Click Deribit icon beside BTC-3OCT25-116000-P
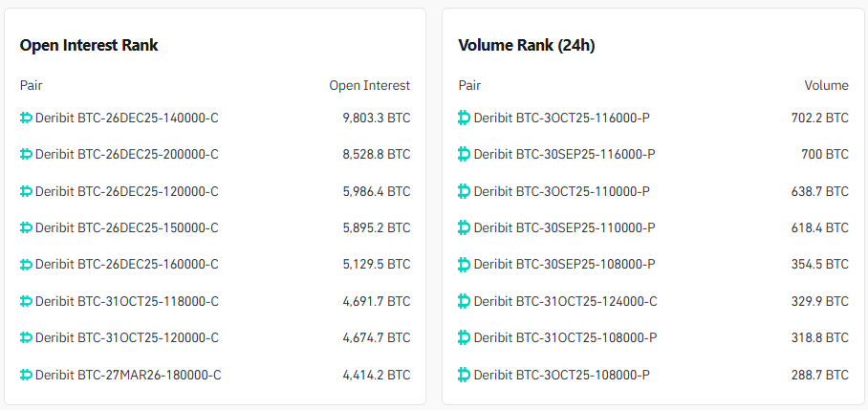Screen dimensions: 868x410 coord(465,118)
